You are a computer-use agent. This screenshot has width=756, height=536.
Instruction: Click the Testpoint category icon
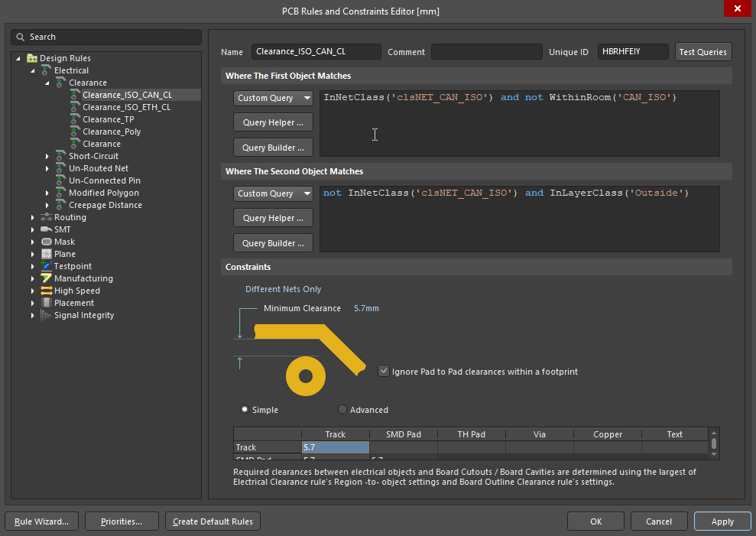point(46,266)
